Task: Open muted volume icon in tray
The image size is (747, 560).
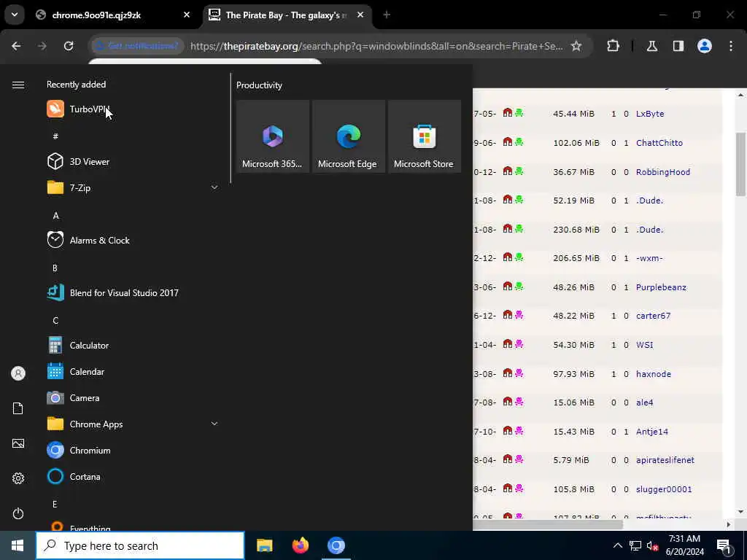Action: (x=652, y=545)
